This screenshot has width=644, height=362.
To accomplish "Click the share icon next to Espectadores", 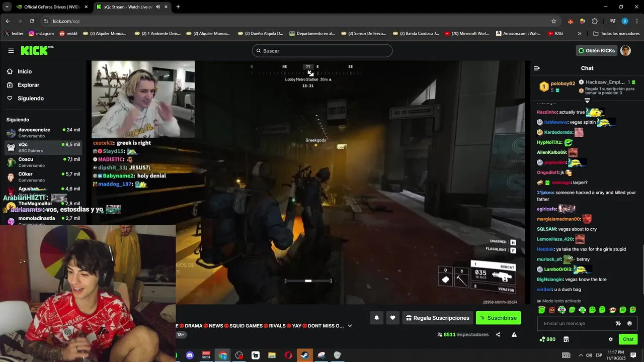I will [498, 335].
